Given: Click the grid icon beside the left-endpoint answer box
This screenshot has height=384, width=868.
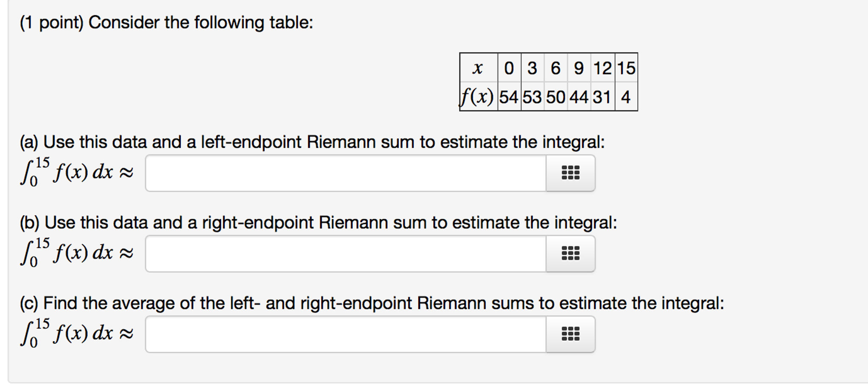Looking at the screenshot, I should (571, 173).
